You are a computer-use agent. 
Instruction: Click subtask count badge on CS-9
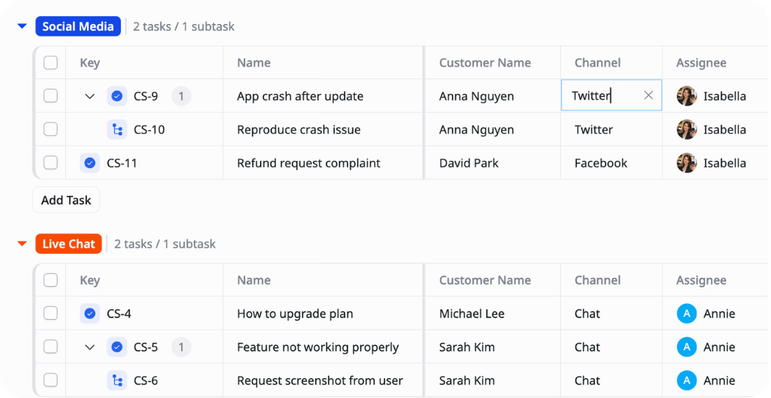pyautogui.click(x=181, y=96)
